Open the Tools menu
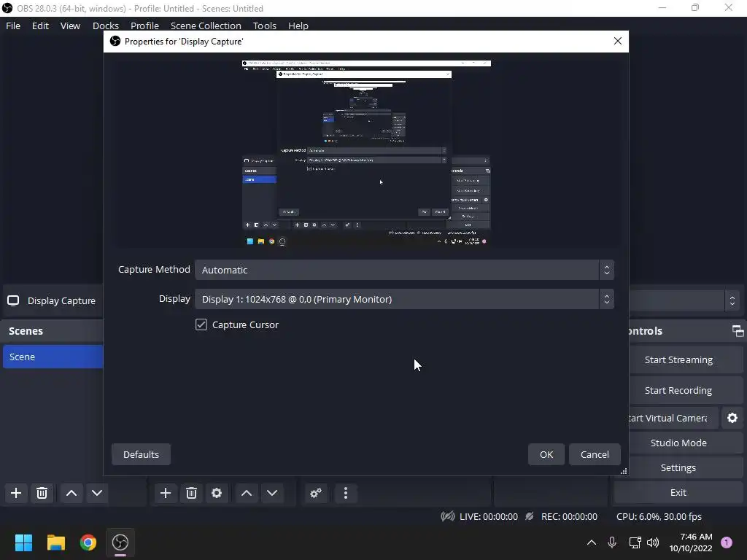The width and height of the screenshot is (747, 560). click(264, 26)
